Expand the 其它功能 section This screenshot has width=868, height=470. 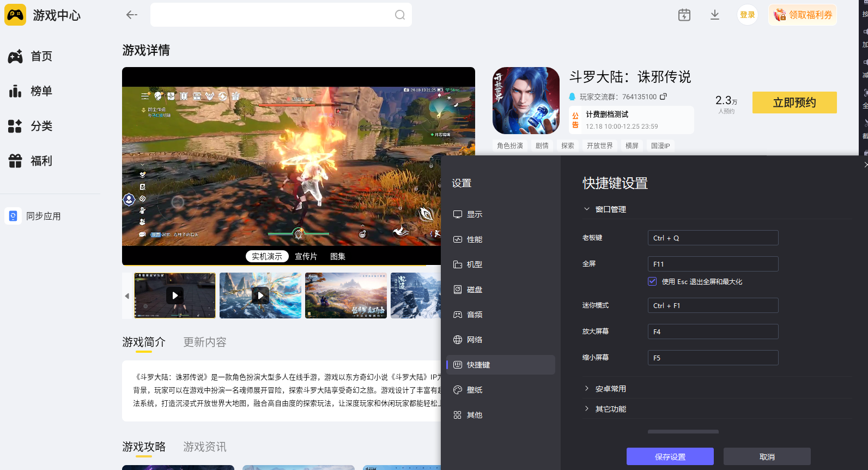click(587, 409)
